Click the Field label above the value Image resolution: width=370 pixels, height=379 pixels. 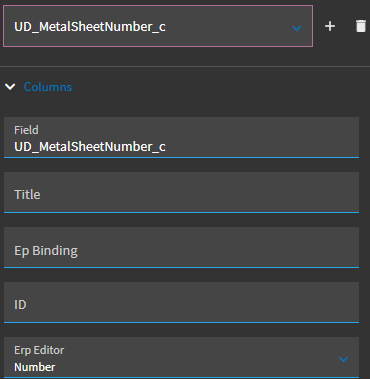(x=26, y=130)
